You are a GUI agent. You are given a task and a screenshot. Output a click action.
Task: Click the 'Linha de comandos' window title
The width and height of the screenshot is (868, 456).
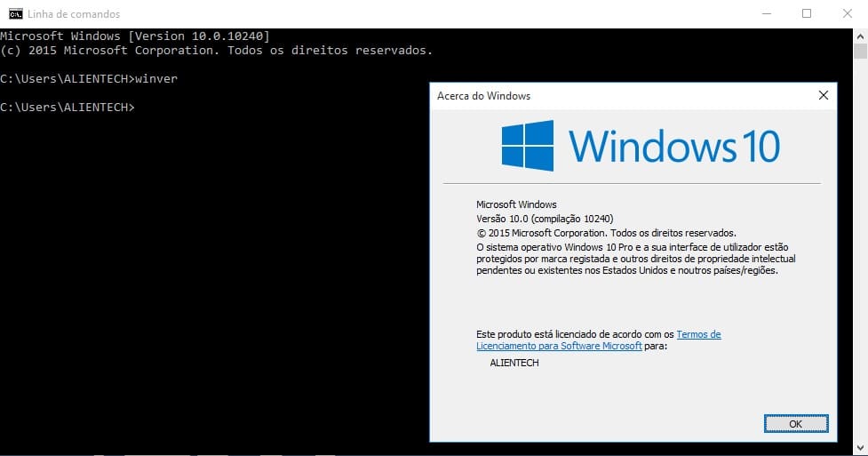coord(74,14)
